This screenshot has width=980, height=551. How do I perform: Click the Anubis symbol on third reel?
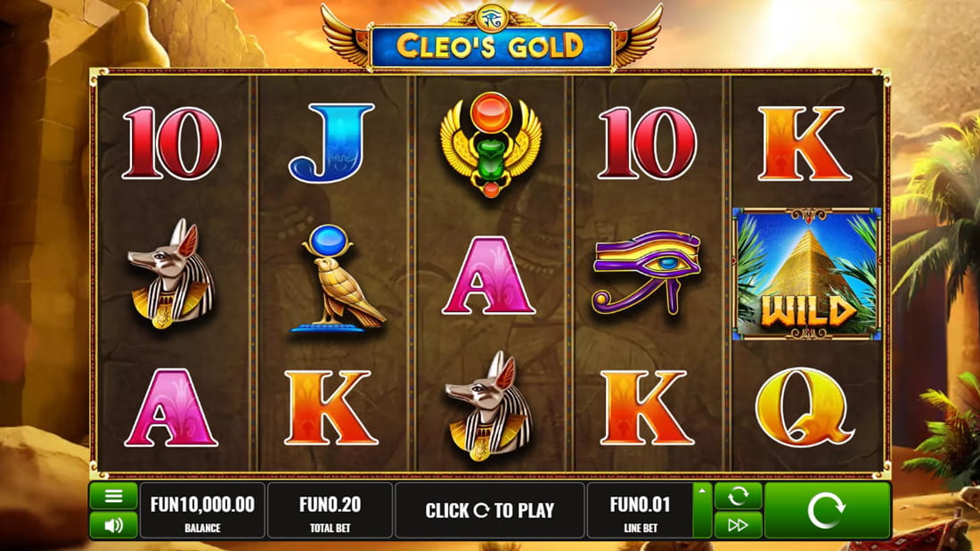pos(488,407)
